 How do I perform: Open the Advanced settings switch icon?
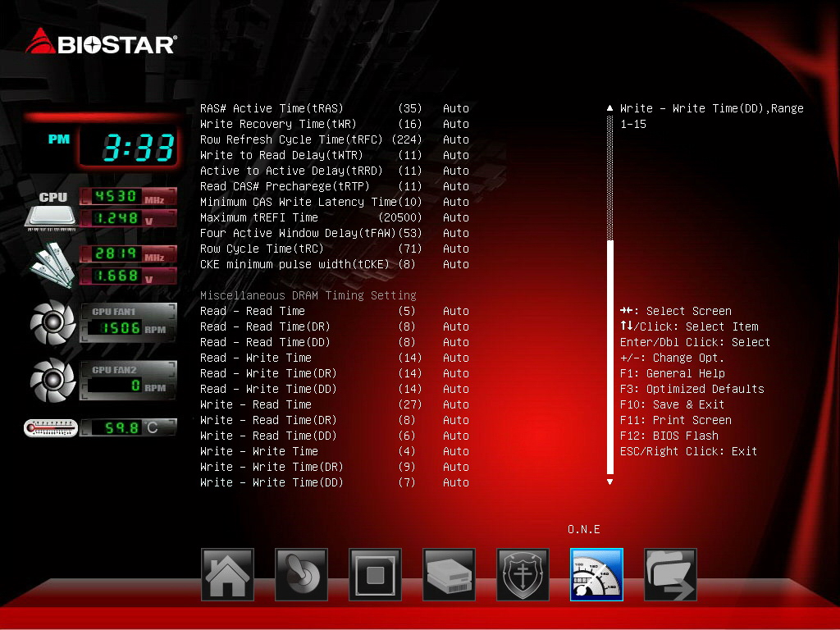pyautogui.click(x=301, y=574)
